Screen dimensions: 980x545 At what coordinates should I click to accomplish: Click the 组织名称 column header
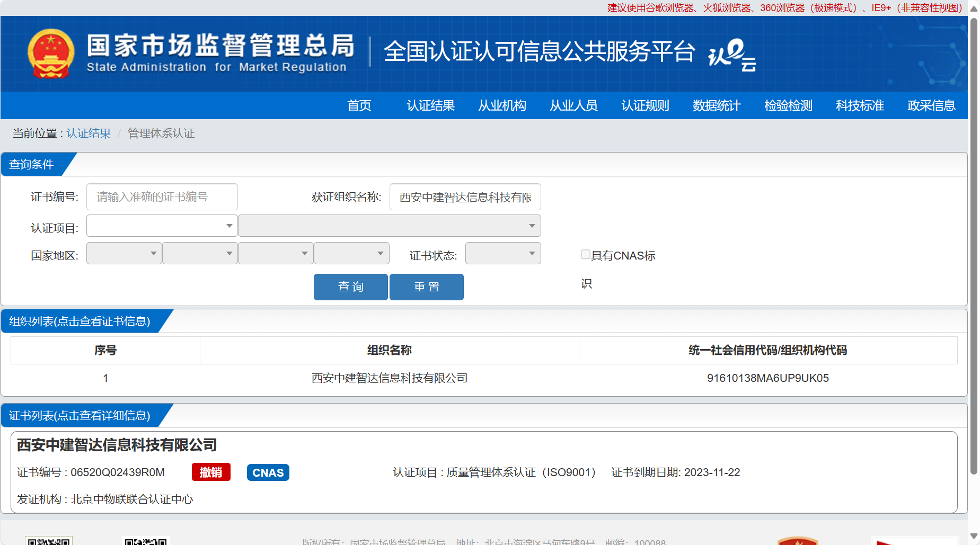point(390,350)
